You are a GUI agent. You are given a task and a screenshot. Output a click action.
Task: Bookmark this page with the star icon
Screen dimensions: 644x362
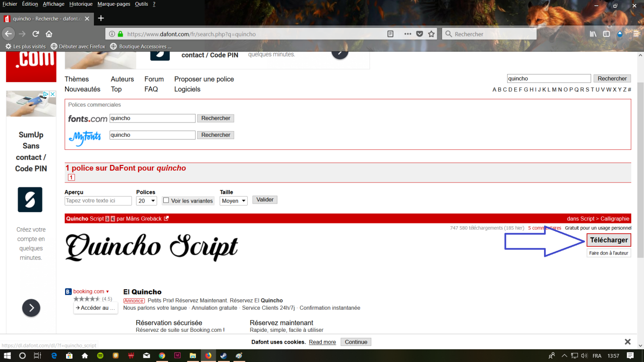(x=431, y=34)
